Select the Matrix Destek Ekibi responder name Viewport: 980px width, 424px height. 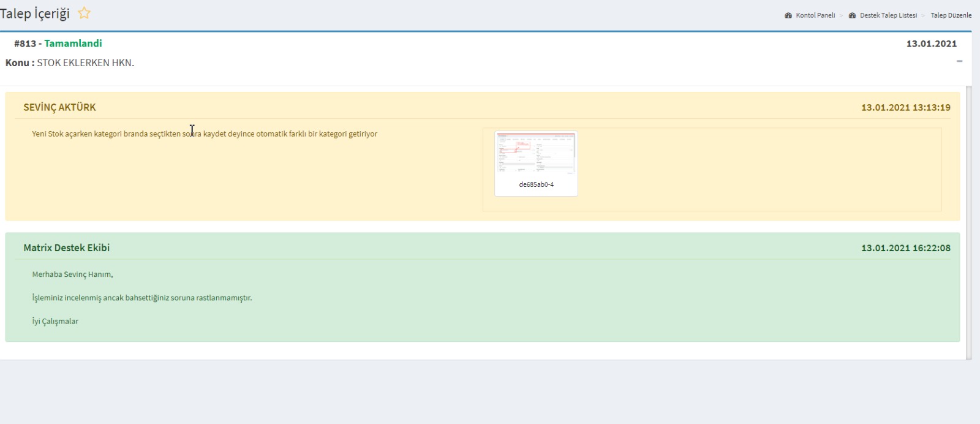(66, 248)
